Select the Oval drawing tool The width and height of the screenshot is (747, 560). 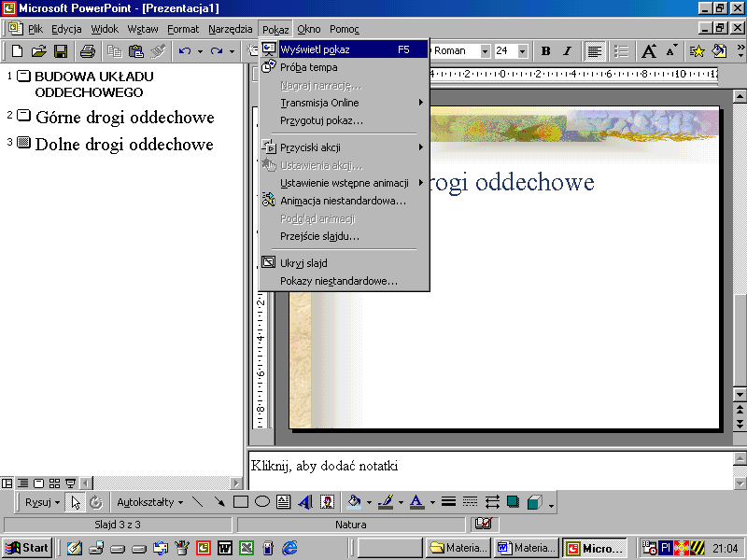(x=262, y=502)
